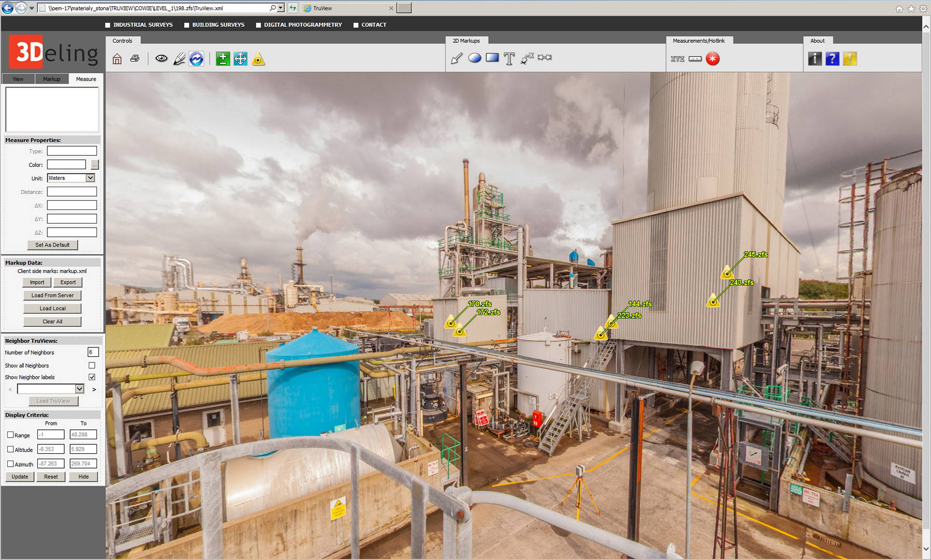
Task: Activate the XYZ coordinate measurement tool
Action: [677, 59]
